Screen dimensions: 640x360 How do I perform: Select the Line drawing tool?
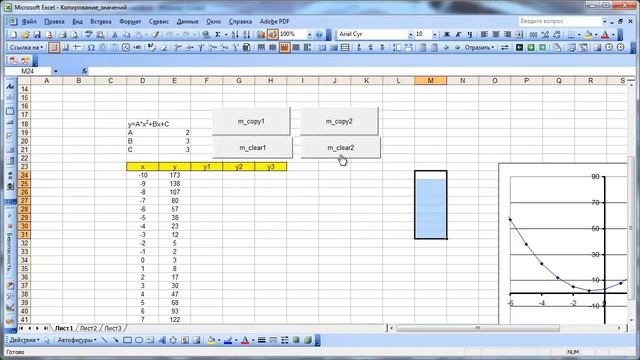[x=104, y=340]
